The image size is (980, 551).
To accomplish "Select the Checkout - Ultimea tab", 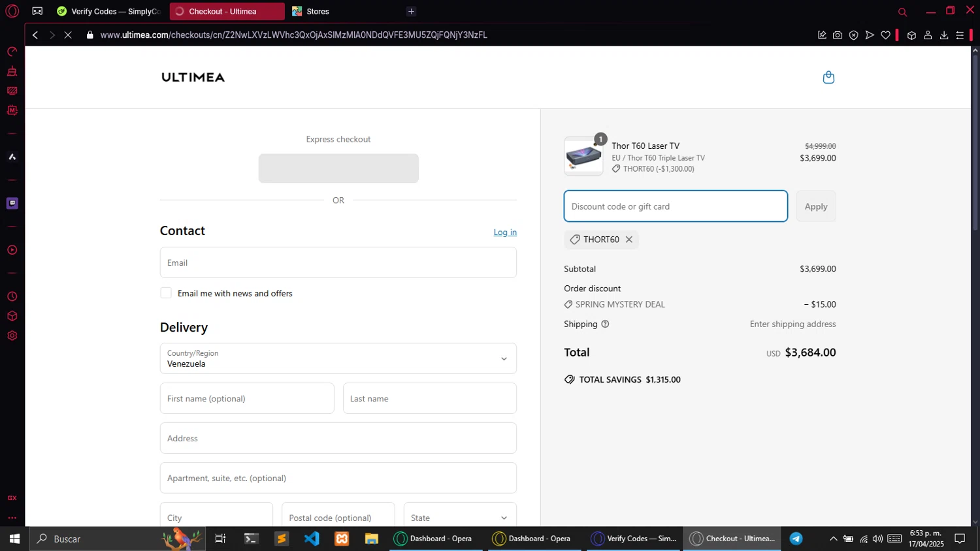I will pos(227,11).
